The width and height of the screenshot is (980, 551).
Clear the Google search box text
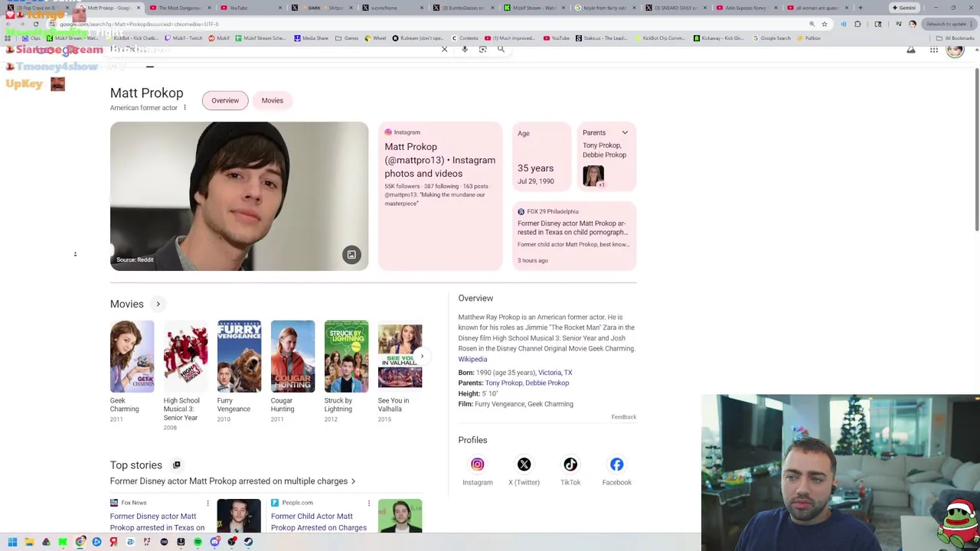click(444, 50)
